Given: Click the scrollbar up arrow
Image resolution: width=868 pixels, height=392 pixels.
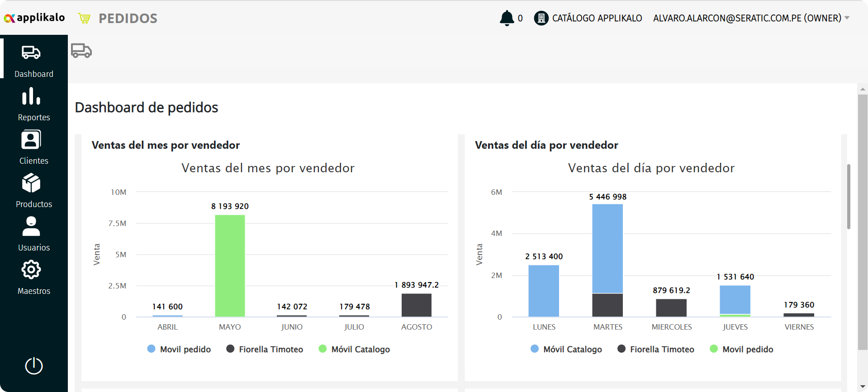Looking at the screenshot, I should pos(863,89).
